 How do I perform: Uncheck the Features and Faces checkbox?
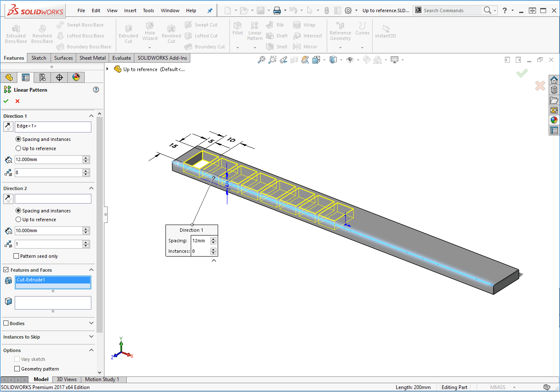(6, 270)
